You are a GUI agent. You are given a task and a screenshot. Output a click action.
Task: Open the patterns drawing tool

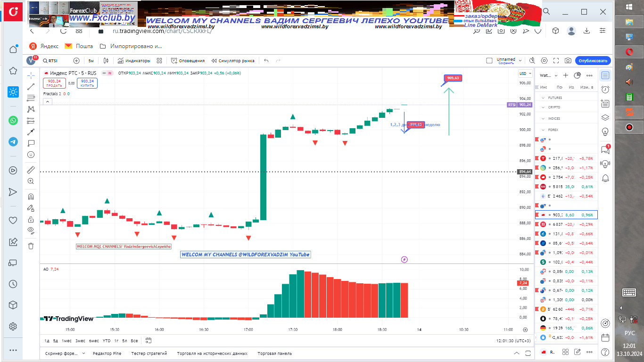click(x=31, y=109)
